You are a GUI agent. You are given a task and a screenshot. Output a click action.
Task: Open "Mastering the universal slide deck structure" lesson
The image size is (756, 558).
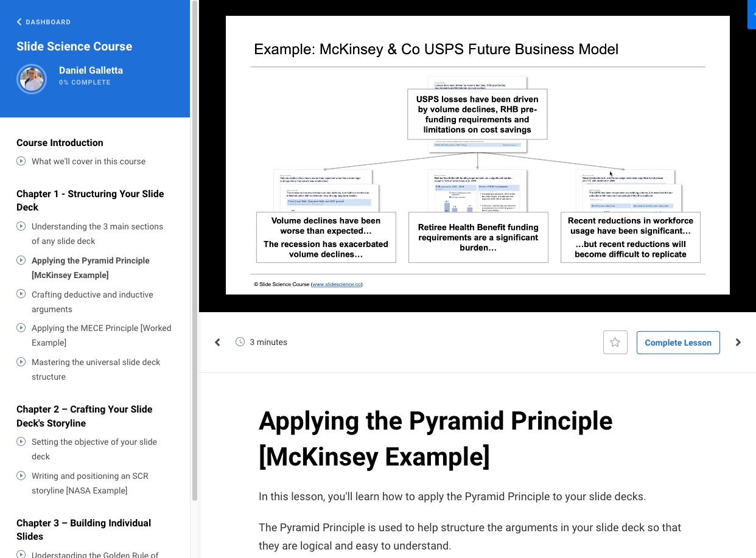coord(96,369)
